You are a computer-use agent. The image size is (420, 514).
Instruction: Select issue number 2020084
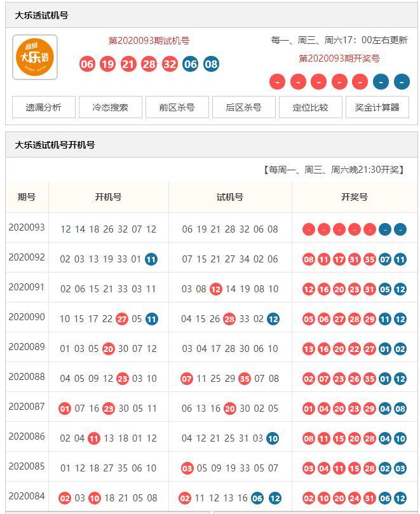pyautogui.click(x=27, y=496)
